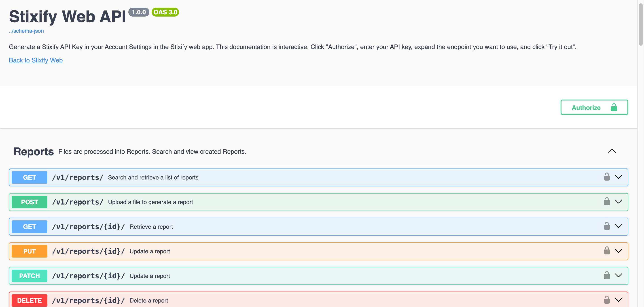Expand the PATCH report endpoint chevron

618,275
